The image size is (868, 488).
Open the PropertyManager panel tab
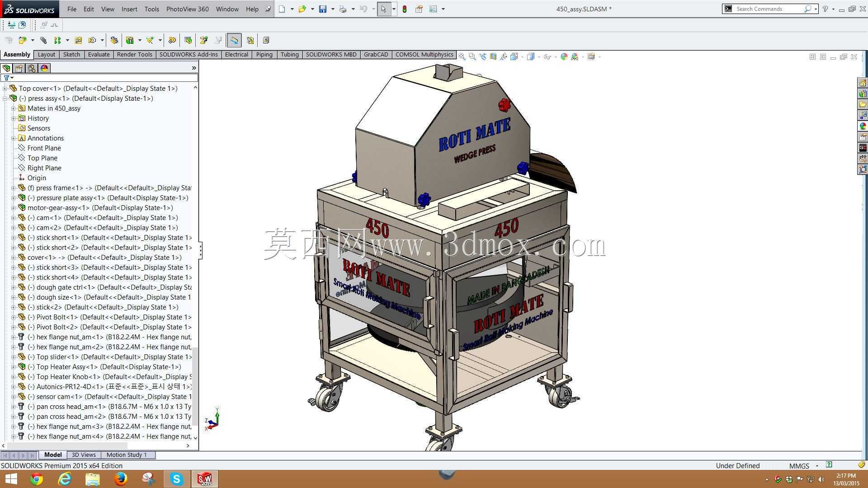pyautogui.click(x=19, y=68)
